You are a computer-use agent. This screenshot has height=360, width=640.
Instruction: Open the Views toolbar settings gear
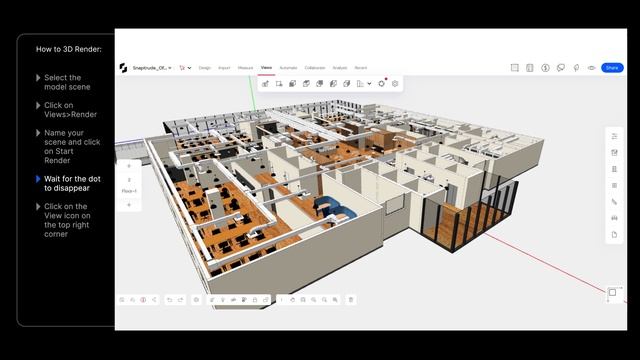(395, 84)
